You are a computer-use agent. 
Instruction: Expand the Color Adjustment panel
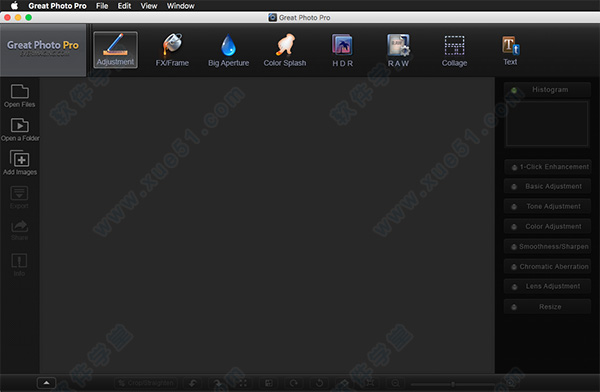[x=548, y=226]
